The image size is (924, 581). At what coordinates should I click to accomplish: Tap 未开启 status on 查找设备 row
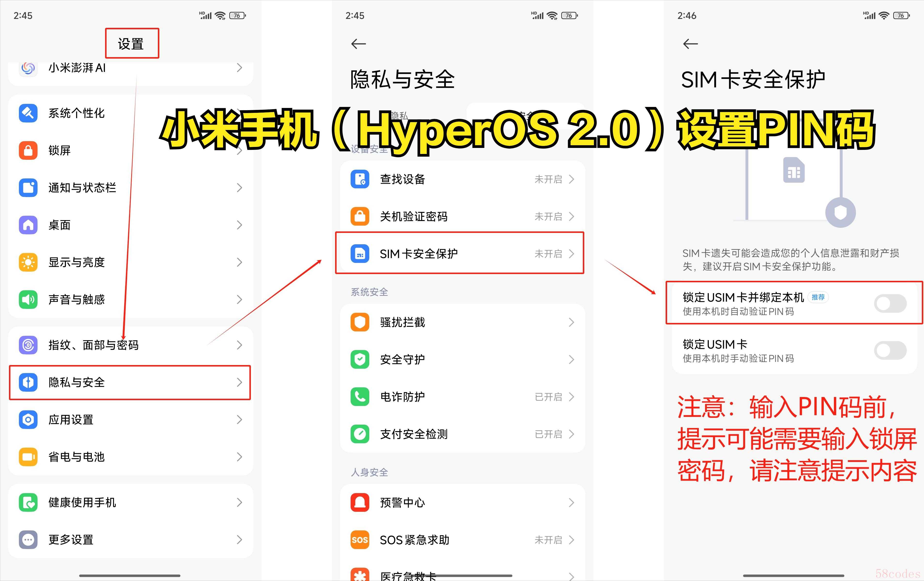548,179
